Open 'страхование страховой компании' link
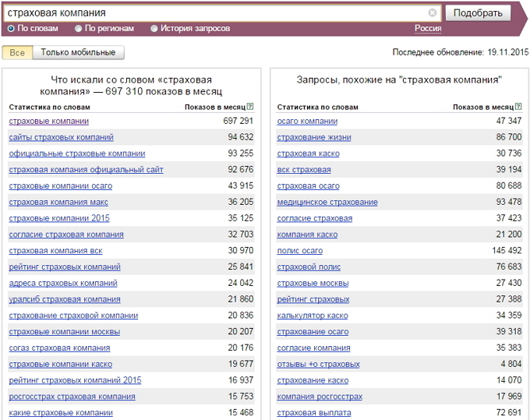This screenshot has width=530, height=420. pyautogui.click(x=74, y=316)
